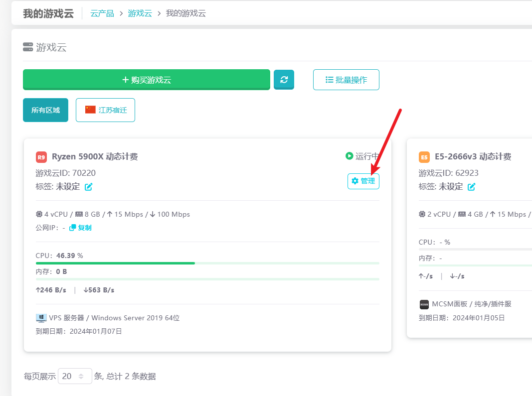Go to 游戏云 breadcrumb link
Viewport: 532px width, 396px height.
pyautogui.click(x=140, y=13)
